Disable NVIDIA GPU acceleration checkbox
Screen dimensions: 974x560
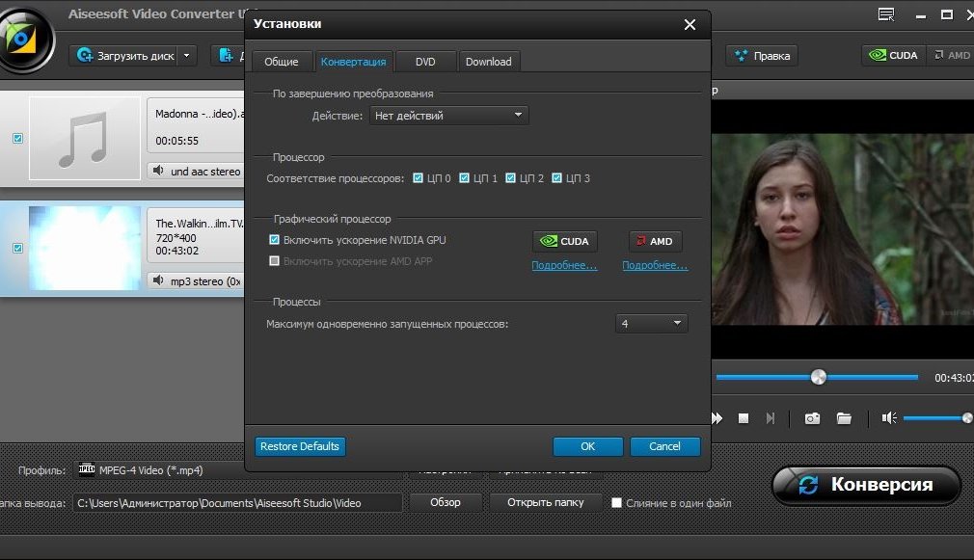pyautogui.click(x=274, y=240)
